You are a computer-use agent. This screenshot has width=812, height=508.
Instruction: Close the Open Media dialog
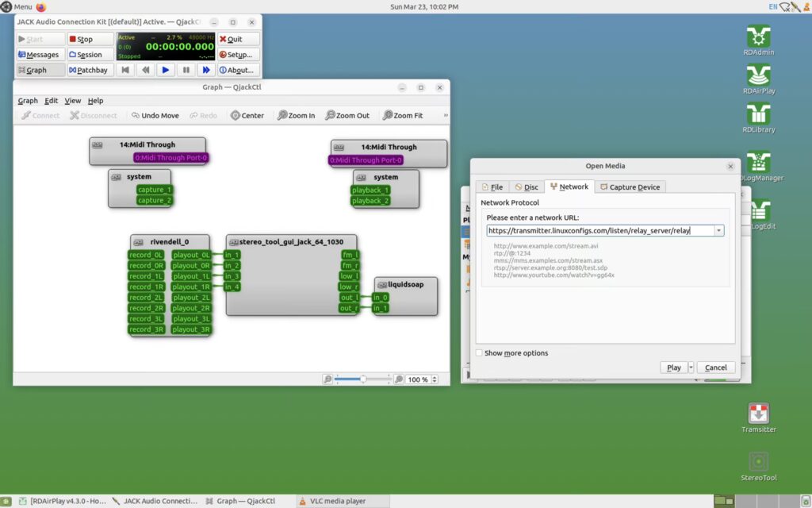click(730, 167)
